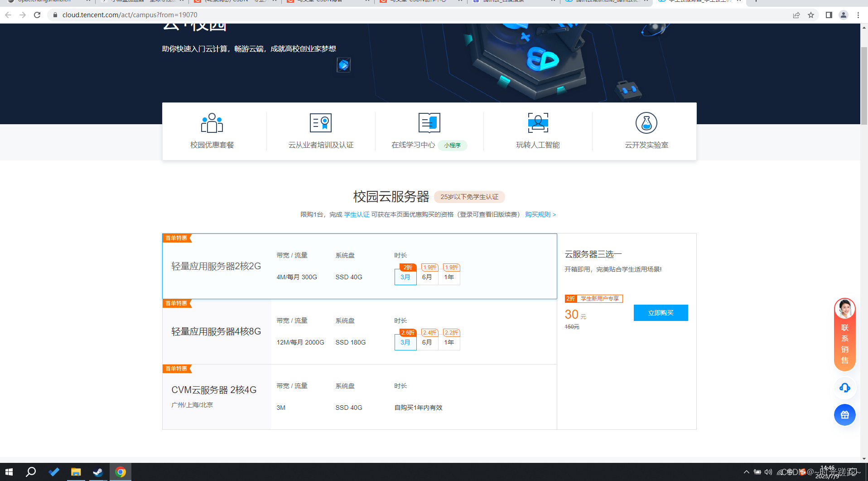Click the 4M/每月 300G bandwidth value
Screen dimensions: 868x481
pos(297,277)
